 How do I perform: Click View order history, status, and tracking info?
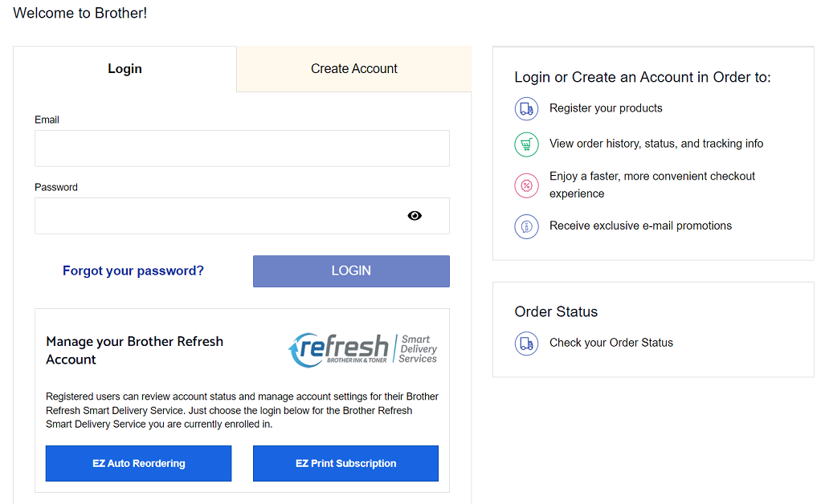[656, 144]
